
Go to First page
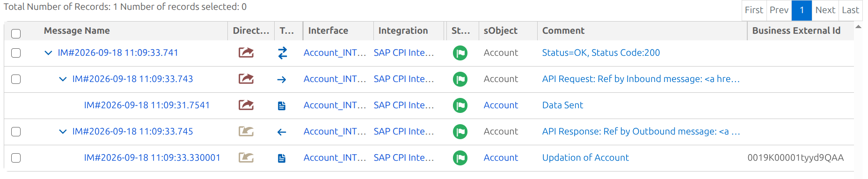click(754, 10)
